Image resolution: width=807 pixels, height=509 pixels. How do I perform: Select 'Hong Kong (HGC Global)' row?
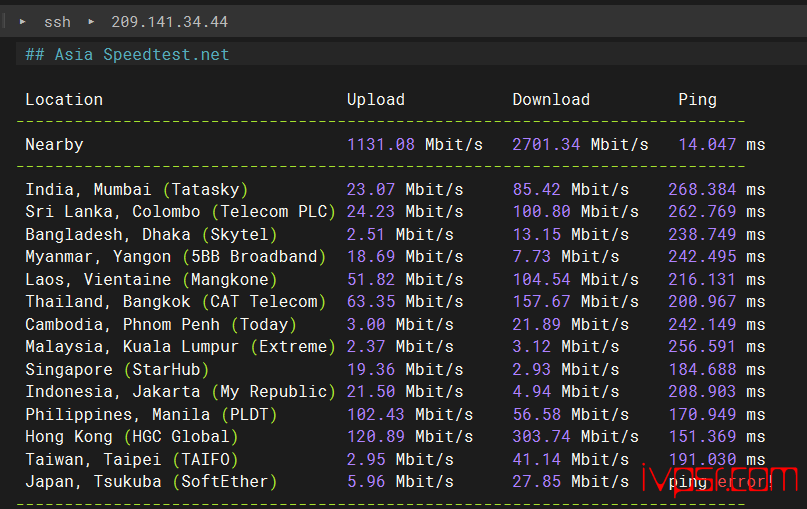tap(132, 437)
